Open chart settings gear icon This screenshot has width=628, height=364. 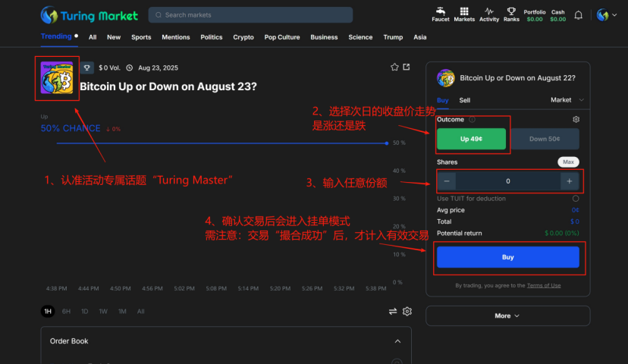point(407,312)
